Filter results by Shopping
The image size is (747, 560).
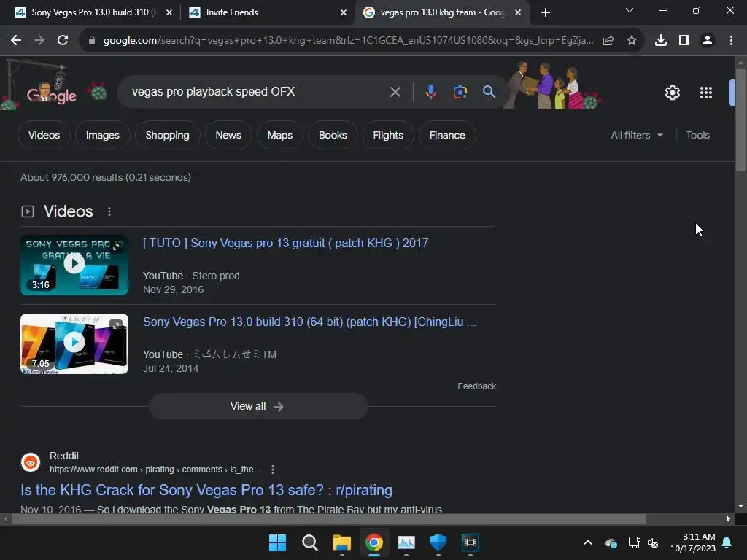pyautogui.click(x=167, y=135)
